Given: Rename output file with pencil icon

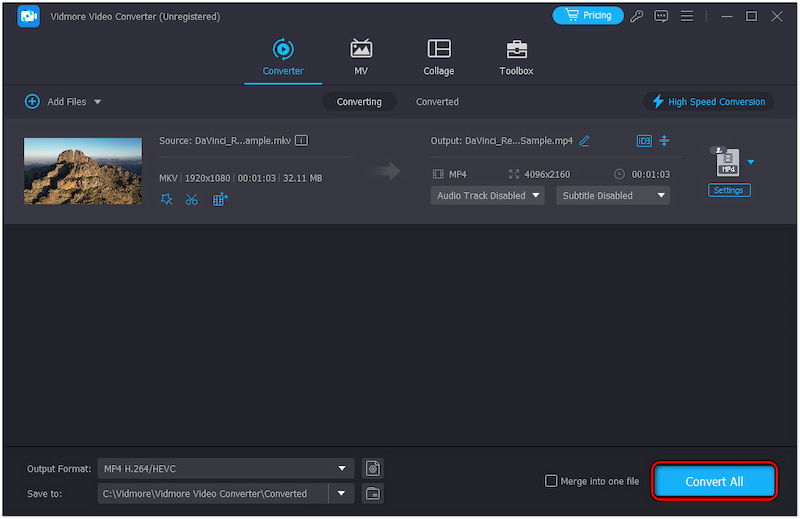Looking at the screenshot, I should (x=584, y=141).
